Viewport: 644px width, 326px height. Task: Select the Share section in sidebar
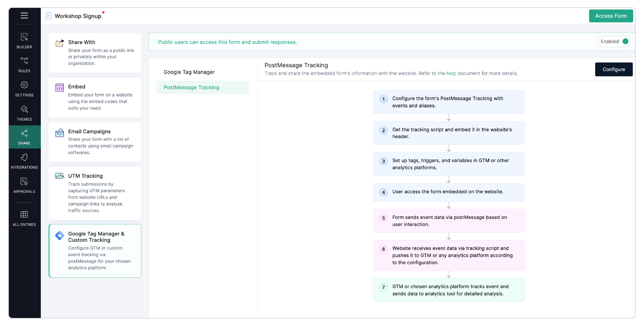[x=24, y=137]
